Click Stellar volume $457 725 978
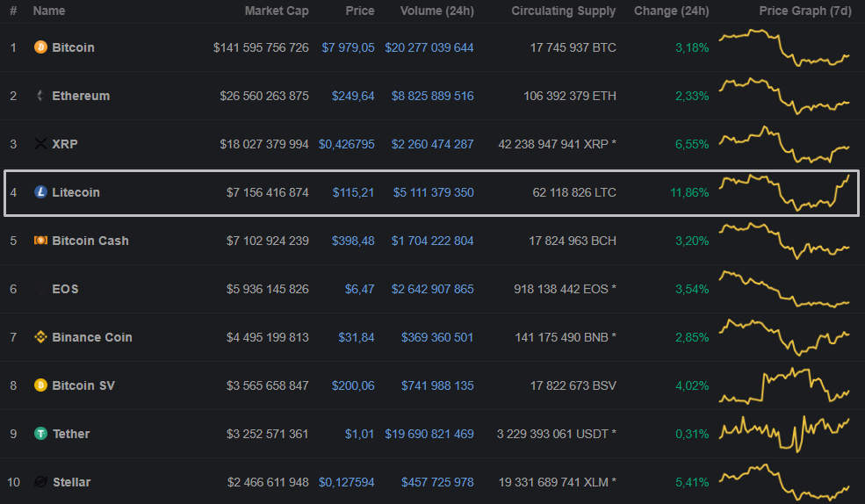This screenshot has width=865, height=504. 437,482
